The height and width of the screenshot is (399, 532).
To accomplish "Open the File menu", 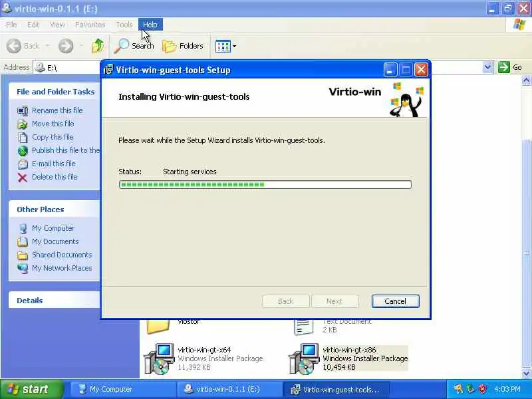I will coord(11,25).
